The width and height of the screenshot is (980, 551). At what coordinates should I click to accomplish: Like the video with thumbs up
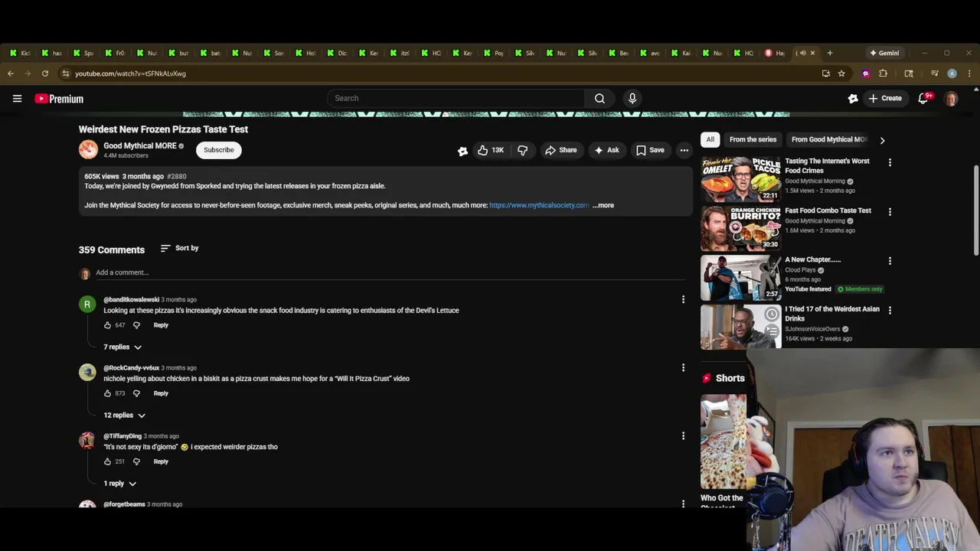[x=490, y=150]
